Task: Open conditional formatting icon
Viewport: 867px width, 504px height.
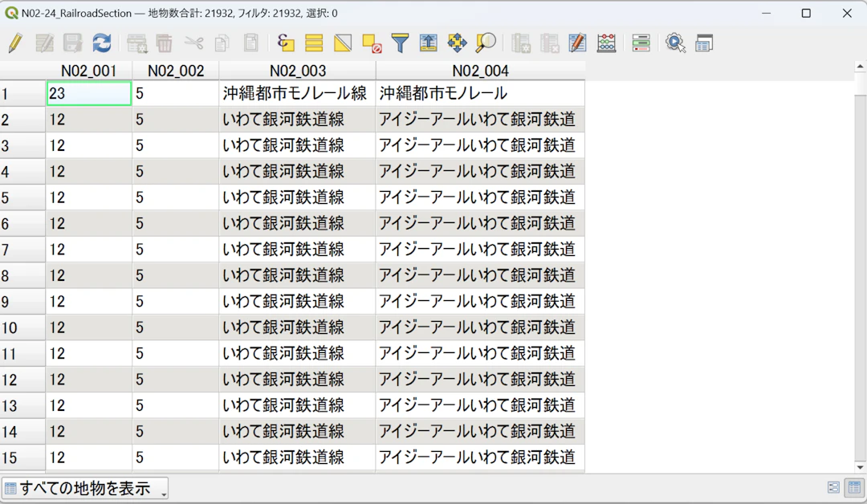Action: click(641, 43)
